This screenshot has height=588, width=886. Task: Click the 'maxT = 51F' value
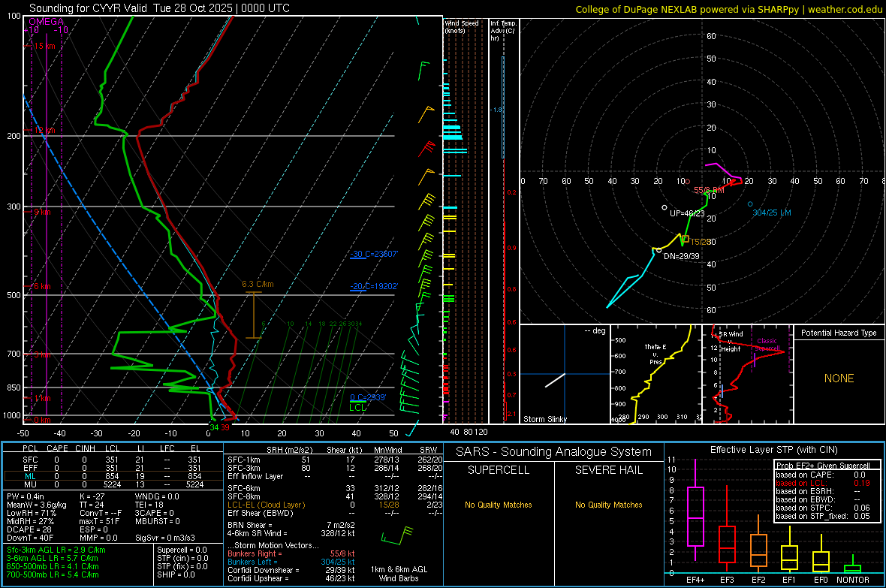point(99,521)
